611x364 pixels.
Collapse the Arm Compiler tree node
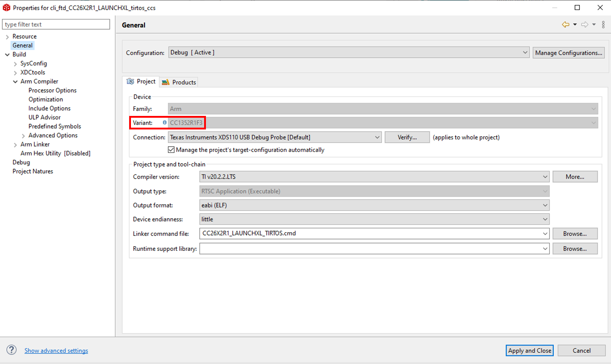pyautogui.click(x=15, y=82)
